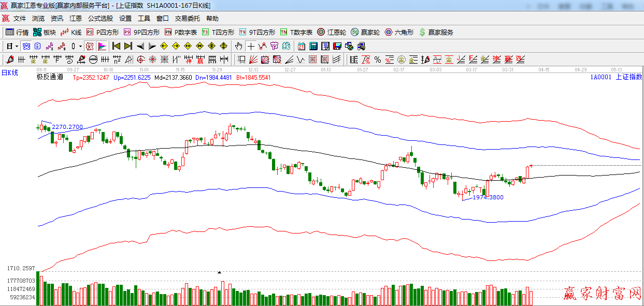
Task: Open the 交易委托 menu
Action: click(x=187, y=18)
